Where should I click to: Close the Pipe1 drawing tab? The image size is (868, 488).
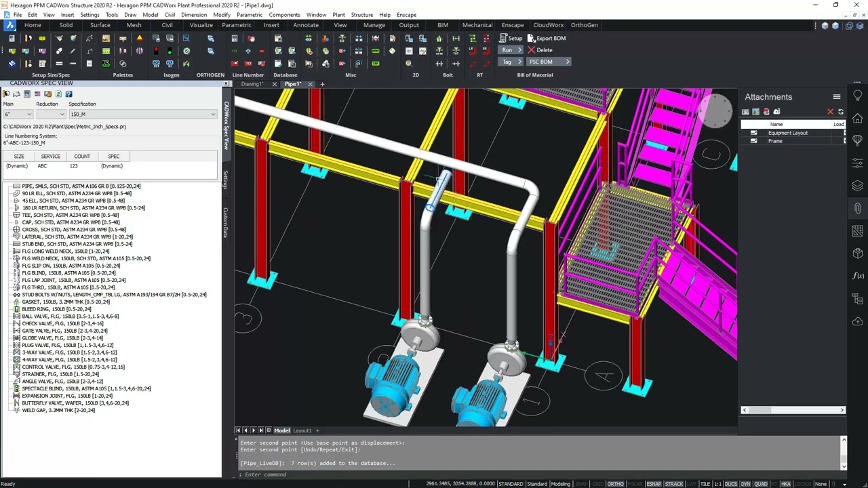[x=311, y=84]
